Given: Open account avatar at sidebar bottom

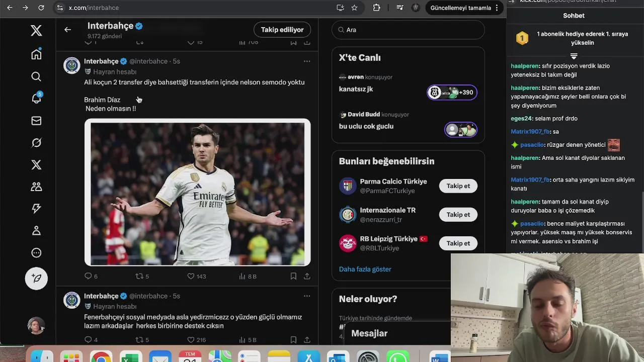Looking at the screenshot, I should pyautogui.click(x=36, y=326).
